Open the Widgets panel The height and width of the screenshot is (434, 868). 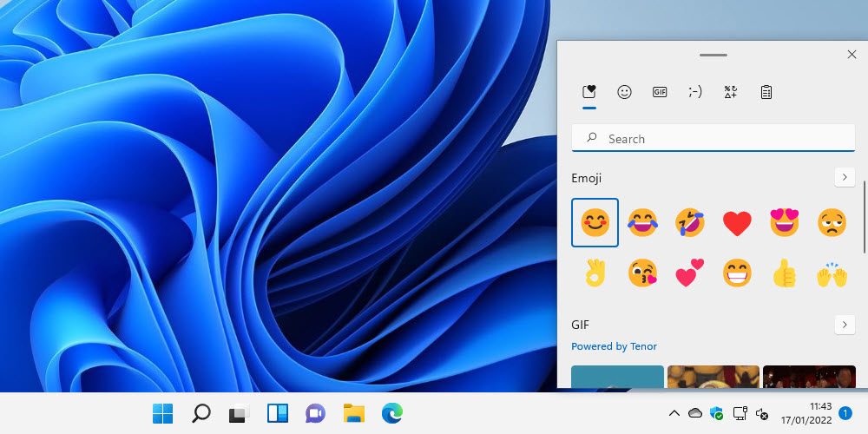278,413
